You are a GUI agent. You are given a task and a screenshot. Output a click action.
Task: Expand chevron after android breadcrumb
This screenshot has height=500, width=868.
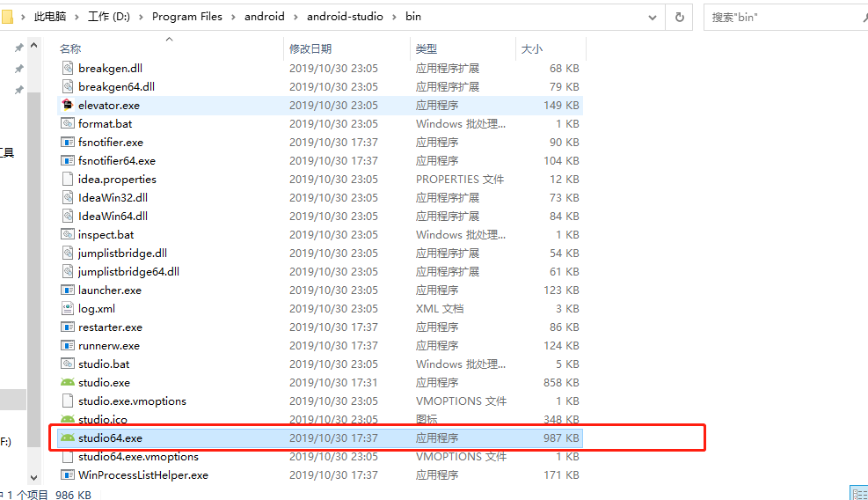295,18
